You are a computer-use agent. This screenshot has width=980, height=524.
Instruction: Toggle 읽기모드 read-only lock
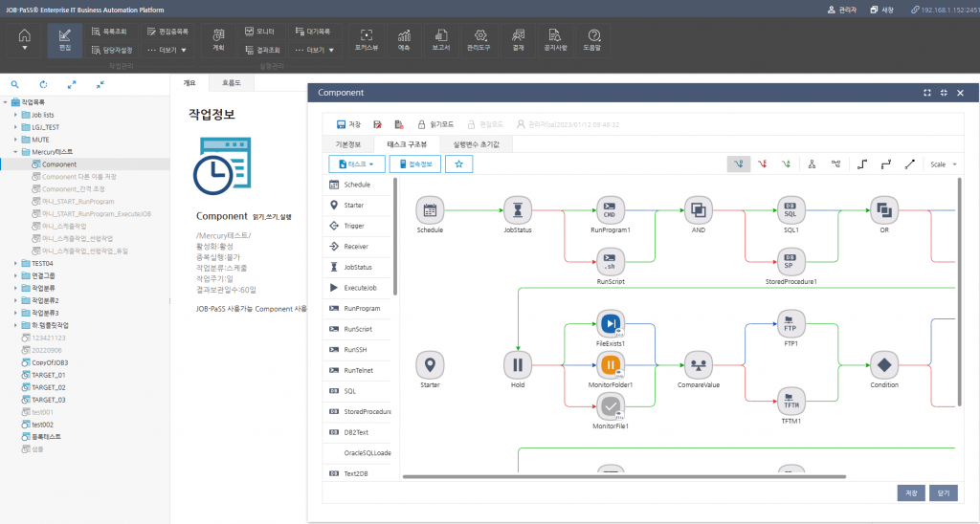(x=436, y=124)
